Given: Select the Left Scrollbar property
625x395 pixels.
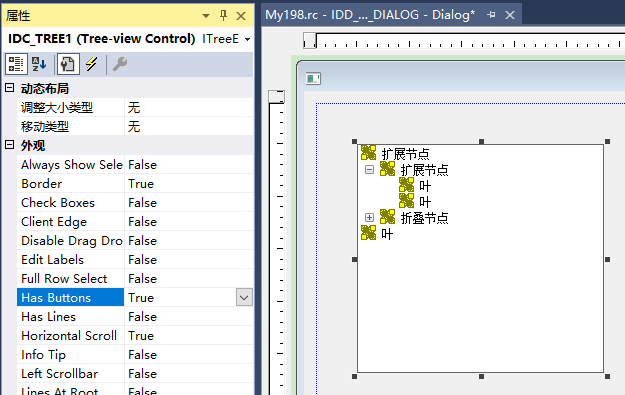Looking at the screenshot, I should [71, 373].
